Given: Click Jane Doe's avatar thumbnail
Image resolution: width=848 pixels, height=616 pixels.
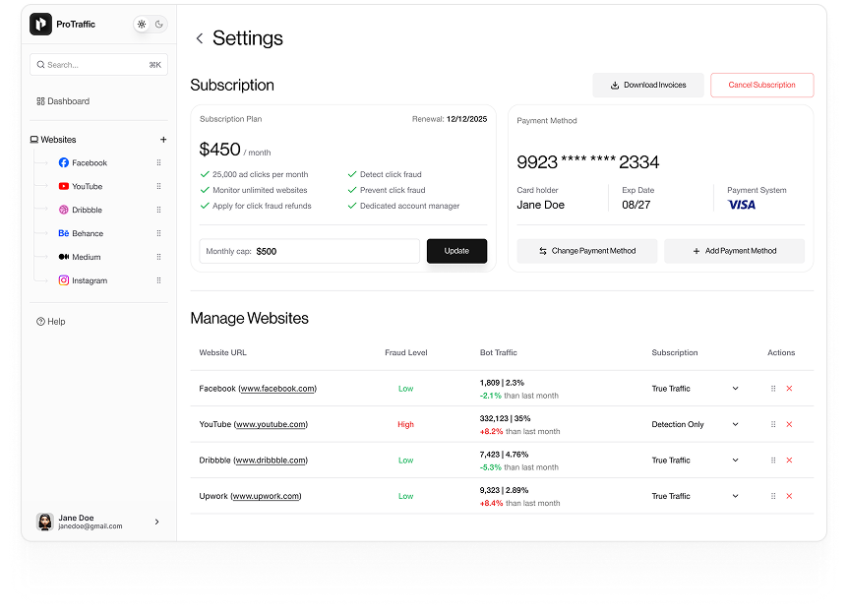Looking at the screenshot, I should (45, 522).
